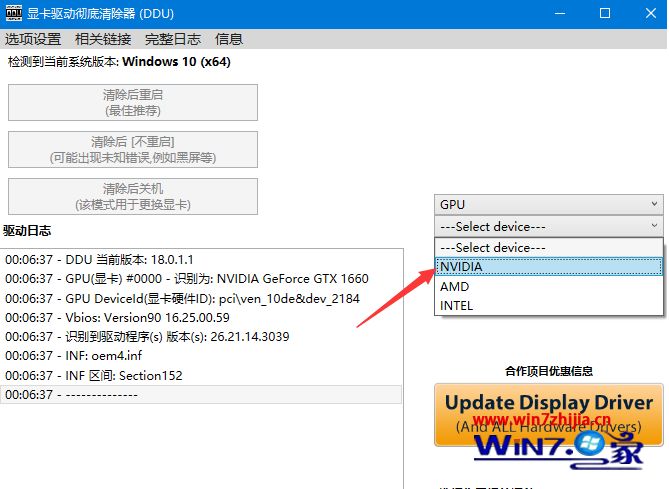Select NVIDIA from the device list
The height and width of the screenshot is (489, 669).
[x=549, y=267]
